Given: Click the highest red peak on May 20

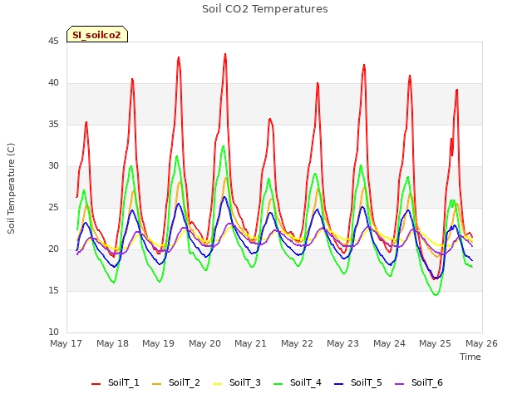Looking at the screenshot, I should coord(225,54).
